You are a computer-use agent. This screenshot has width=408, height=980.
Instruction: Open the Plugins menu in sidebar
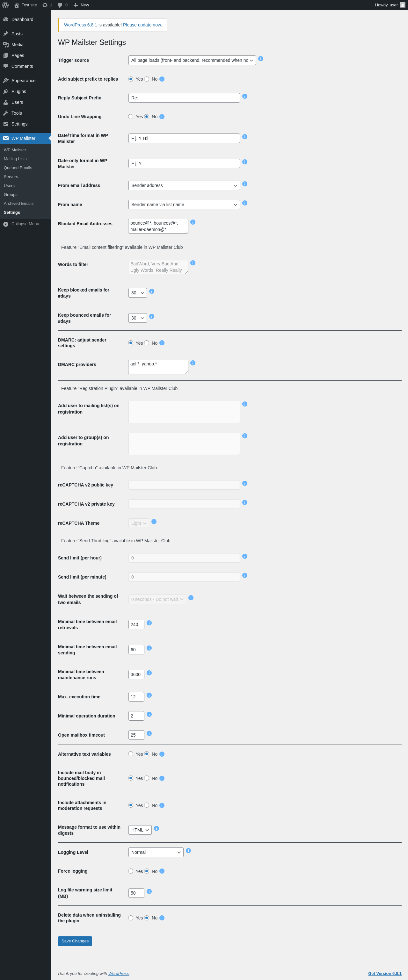[x=19, y=92]
